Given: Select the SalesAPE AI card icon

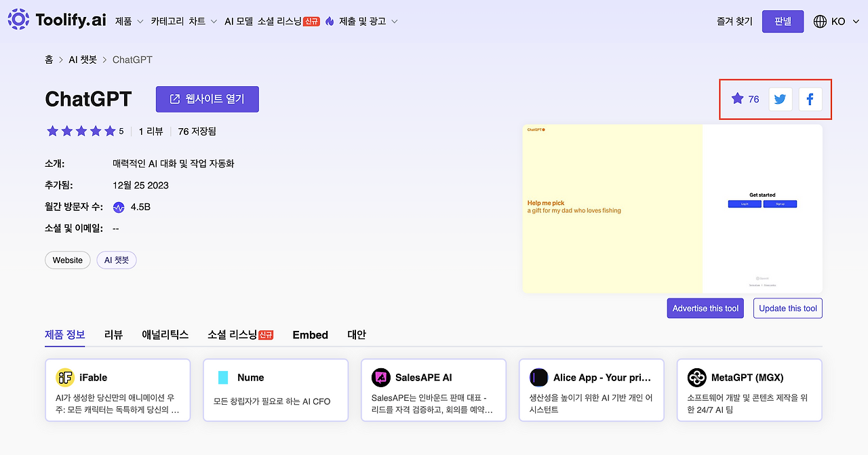Looking at the screenshot, I should tap(380, 377).
